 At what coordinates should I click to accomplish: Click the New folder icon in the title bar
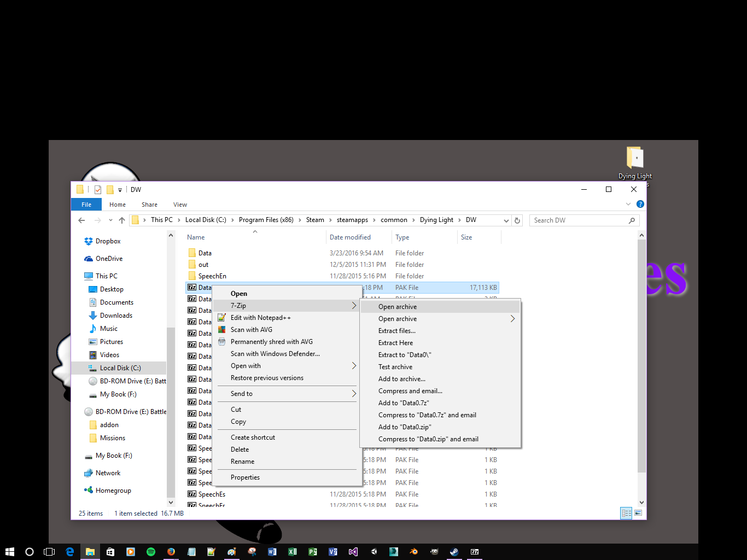pos(110,190)
